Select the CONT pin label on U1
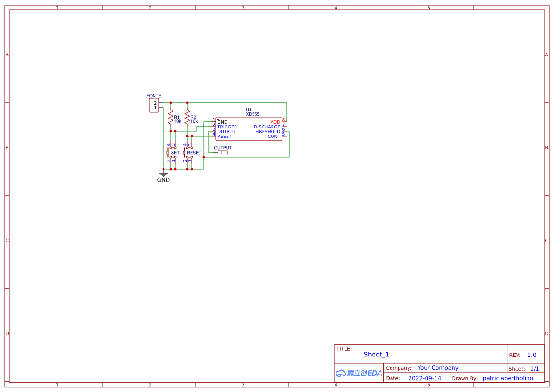This screenshot has height=392, width=554. coord(273,137)
